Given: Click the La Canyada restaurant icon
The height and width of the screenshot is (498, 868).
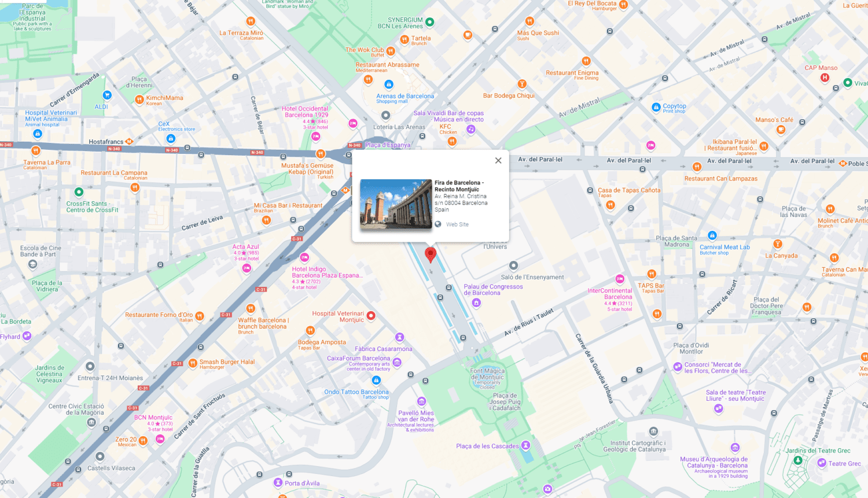Looking at the screenshot, I should pos(778,244).
